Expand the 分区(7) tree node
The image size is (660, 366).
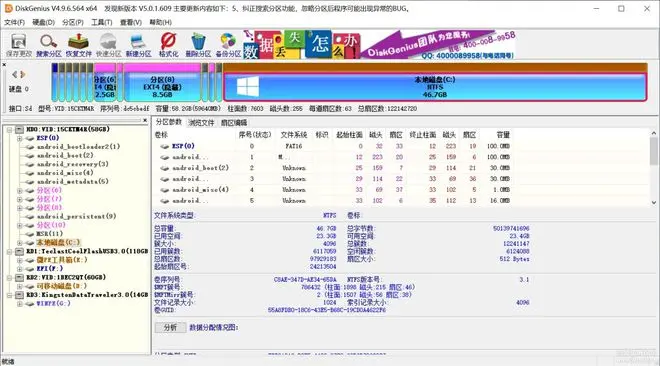[19, 199]
